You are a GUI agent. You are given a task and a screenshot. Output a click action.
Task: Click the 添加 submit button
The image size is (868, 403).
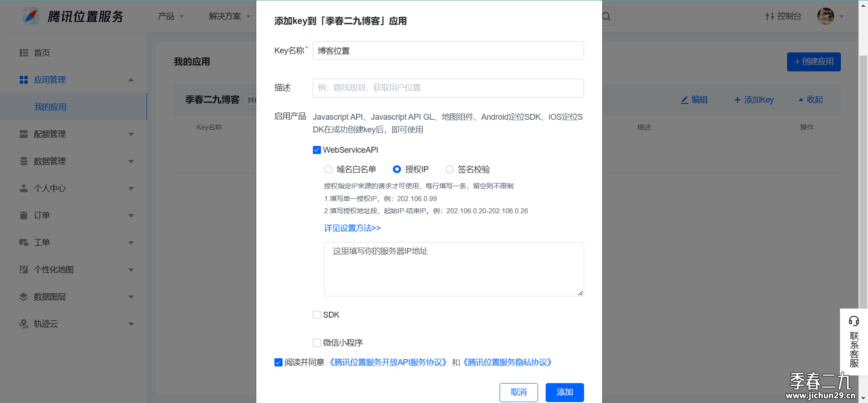[565, 392]
